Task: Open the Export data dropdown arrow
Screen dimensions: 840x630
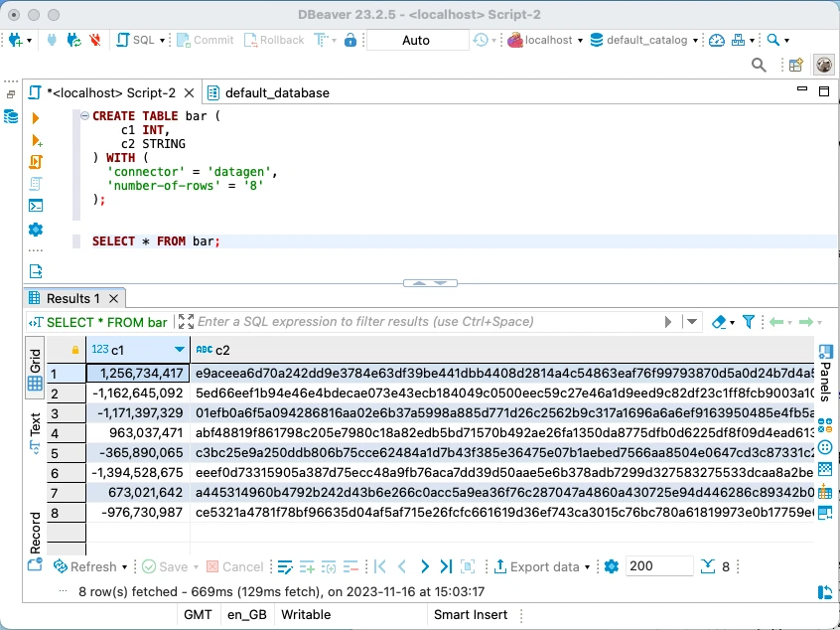Action: pyautogui.click(x=586, y=566)
